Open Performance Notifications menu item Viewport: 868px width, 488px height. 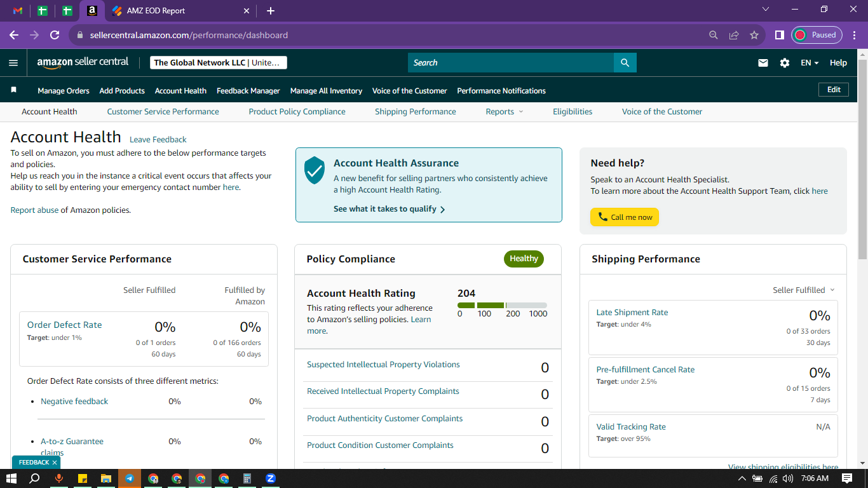point(501,91)
